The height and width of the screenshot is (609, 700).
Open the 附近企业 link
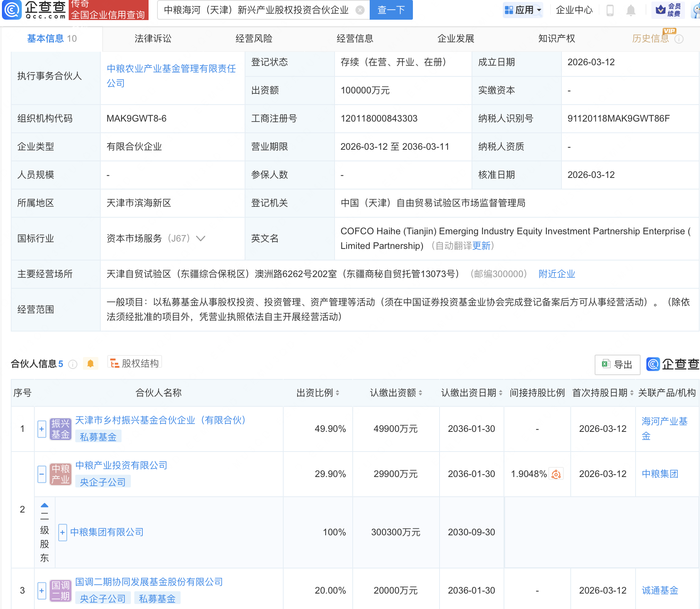click(556, 274)
